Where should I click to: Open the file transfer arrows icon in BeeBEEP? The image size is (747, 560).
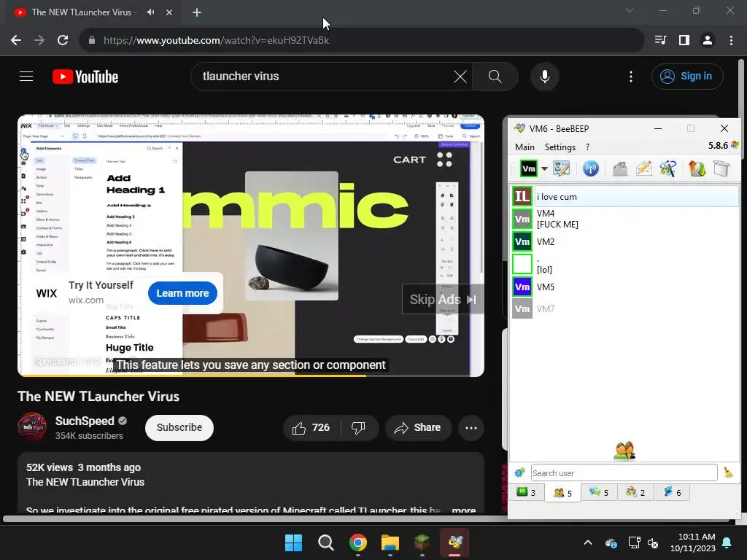coord(697,168)
